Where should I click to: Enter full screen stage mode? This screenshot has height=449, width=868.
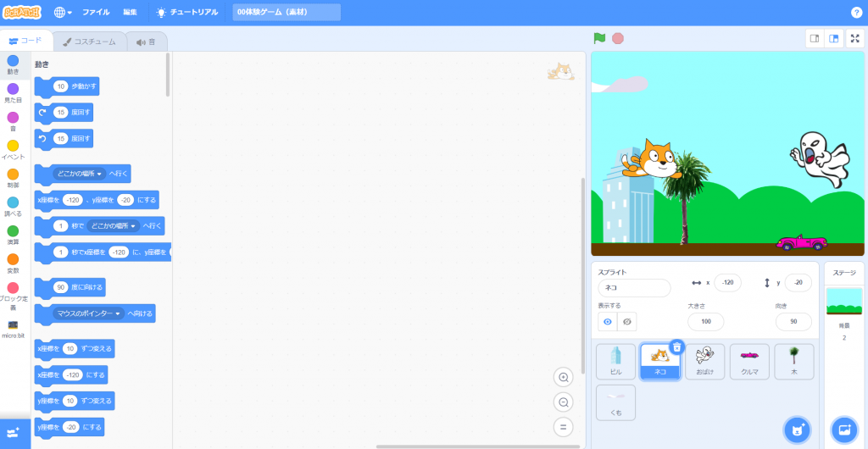pyautogui.click(x=855, y=39)
